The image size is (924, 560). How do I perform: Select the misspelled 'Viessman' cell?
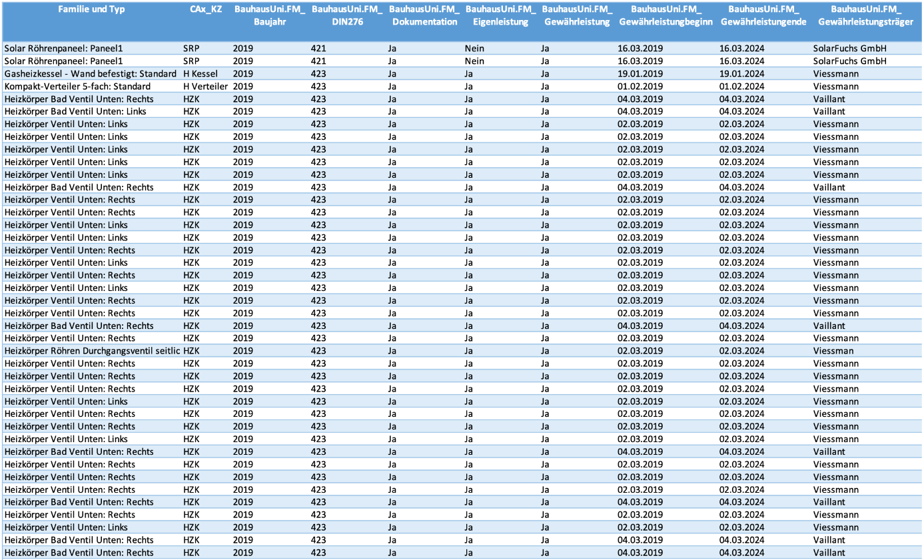click(x=833, y=351)
